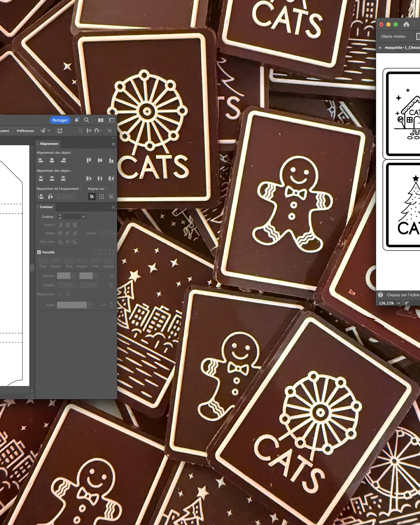The height and width of the screenshot is (525, 420).
Task: Align objects to vertical center
Action: (100, 160)
